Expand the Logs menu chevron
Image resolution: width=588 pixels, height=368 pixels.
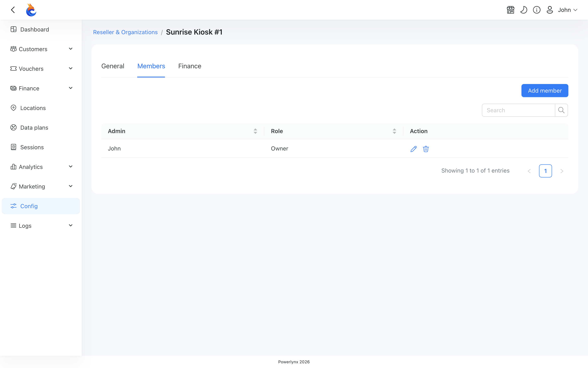click(x=71, y=226)
